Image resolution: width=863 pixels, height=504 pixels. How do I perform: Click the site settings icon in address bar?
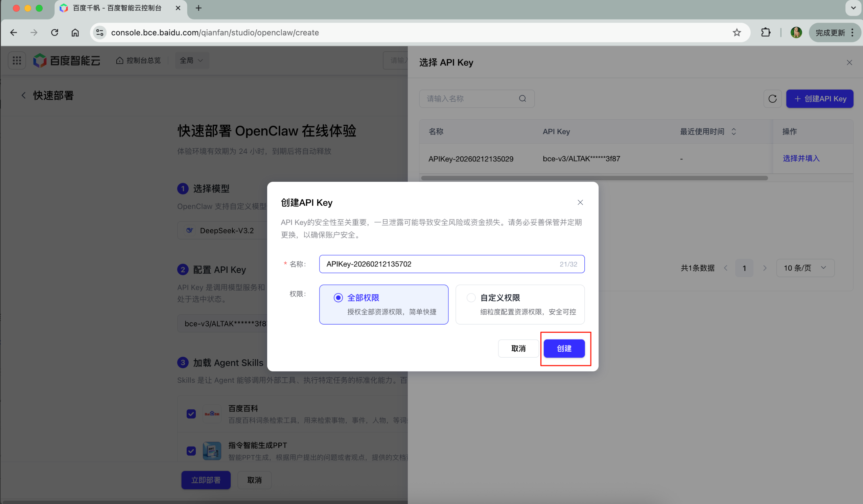pyautogui.click(x=100, y=32)
